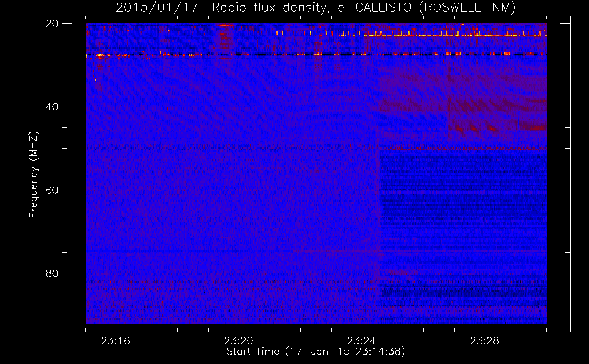The width and height of the screenshot is (589, 364).
Task: Click the 'Start Time (17-Jan-15 23:14:38)' label
Action: (x=316, y=352)
